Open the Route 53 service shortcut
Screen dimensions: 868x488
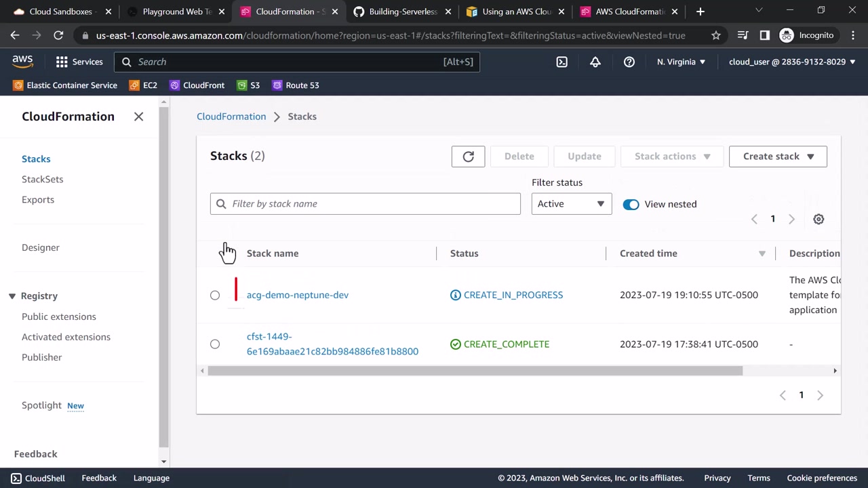[x=296, y=85]
